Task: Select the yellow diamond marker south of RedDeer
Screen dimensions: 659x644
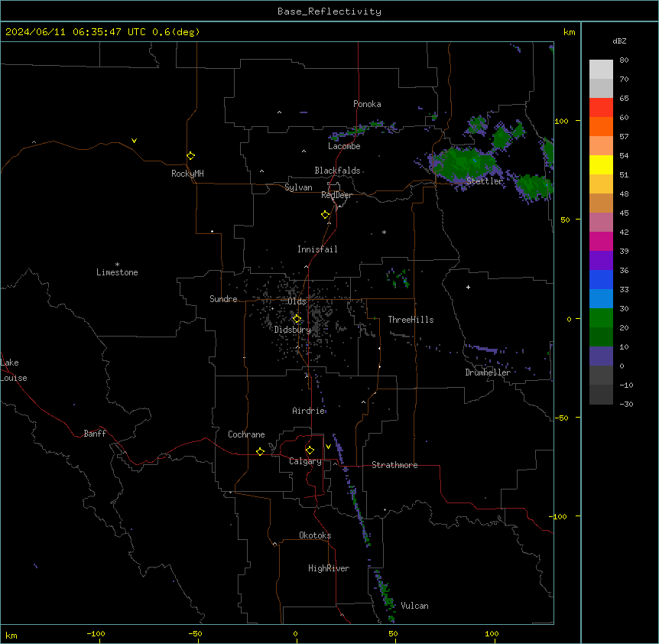Action: point(326,215)
